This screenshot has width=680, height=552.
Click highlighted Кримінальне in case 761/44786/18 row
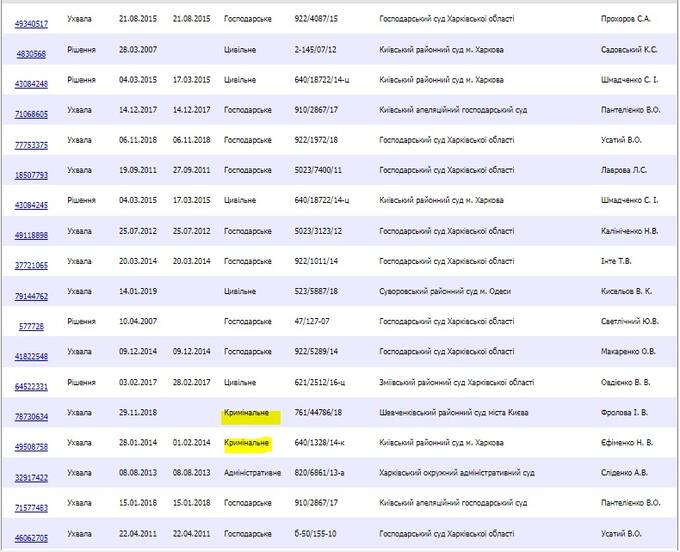247,411
